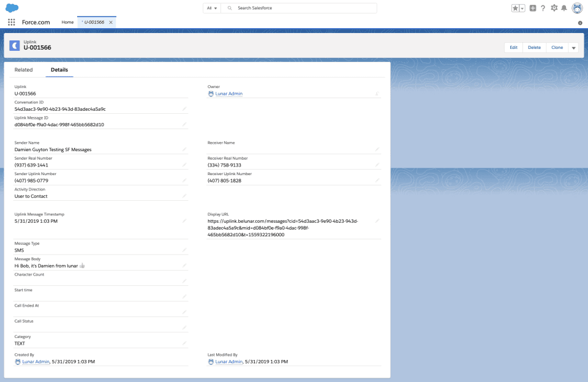Screen dimensions: 588x382
Task: Click the Search Salesforce field
Action: (x=303, y=8)
